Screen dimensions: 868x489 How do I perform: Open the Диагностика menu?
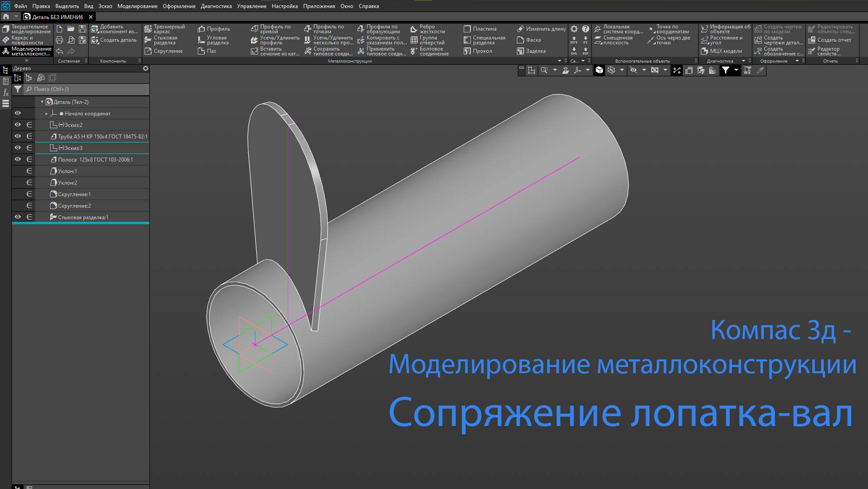click(x=216, y=6)
